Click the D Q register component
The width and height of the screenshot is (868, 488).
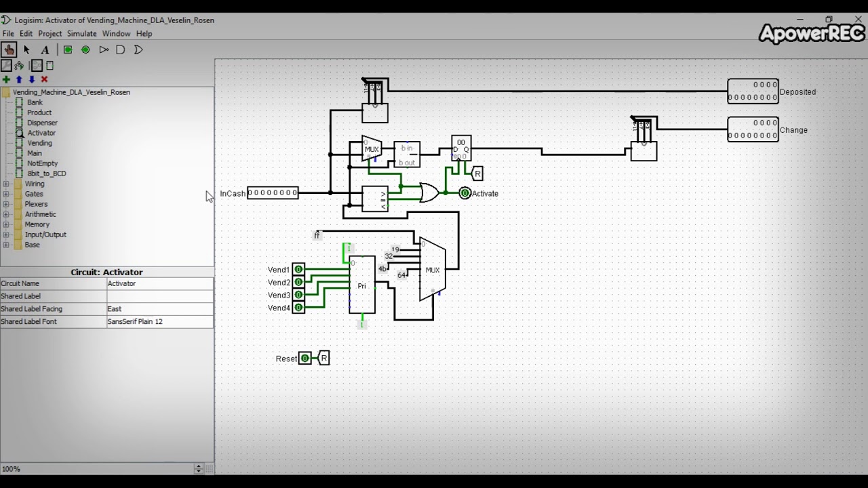click(x=461, y=148)
